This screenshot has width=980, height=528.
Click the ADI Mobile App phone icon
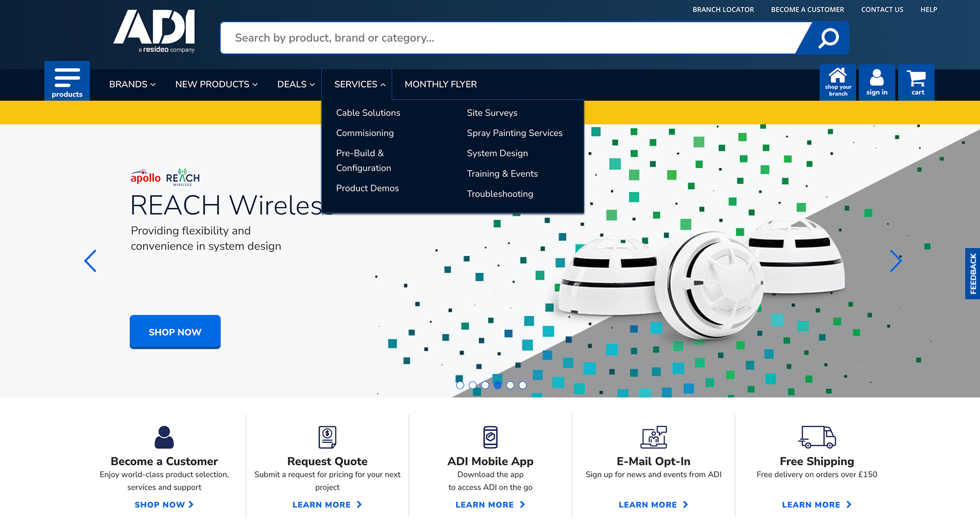(x=491, y=437)
